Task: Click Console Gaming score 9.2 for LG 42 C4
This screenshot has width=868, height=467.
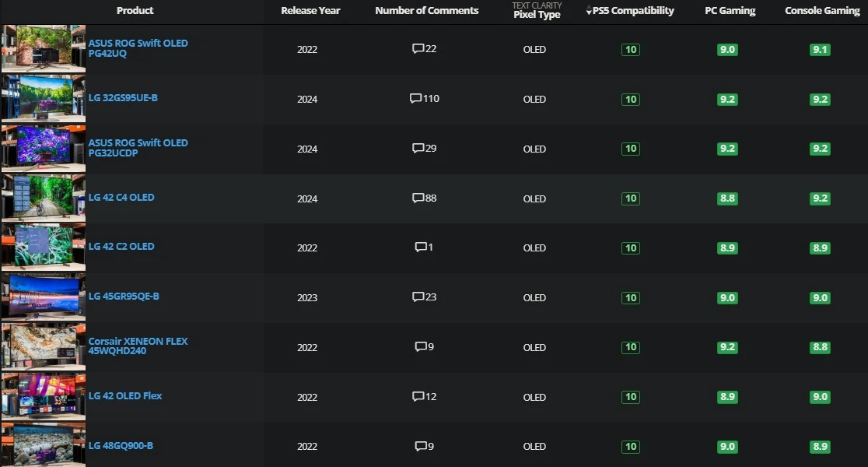Action: click(x=820, y=198)
